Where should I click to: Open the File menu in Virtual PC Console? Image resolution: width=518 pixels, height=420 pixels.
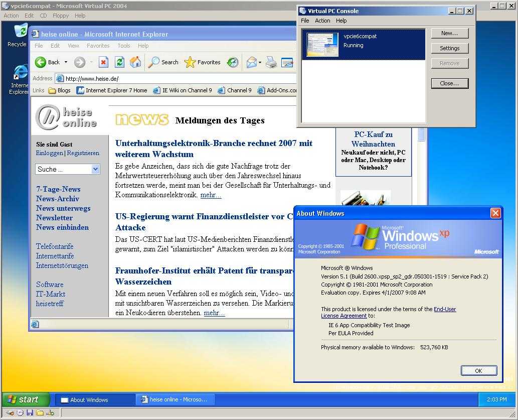pyautogui.click(x=305, y=21)
